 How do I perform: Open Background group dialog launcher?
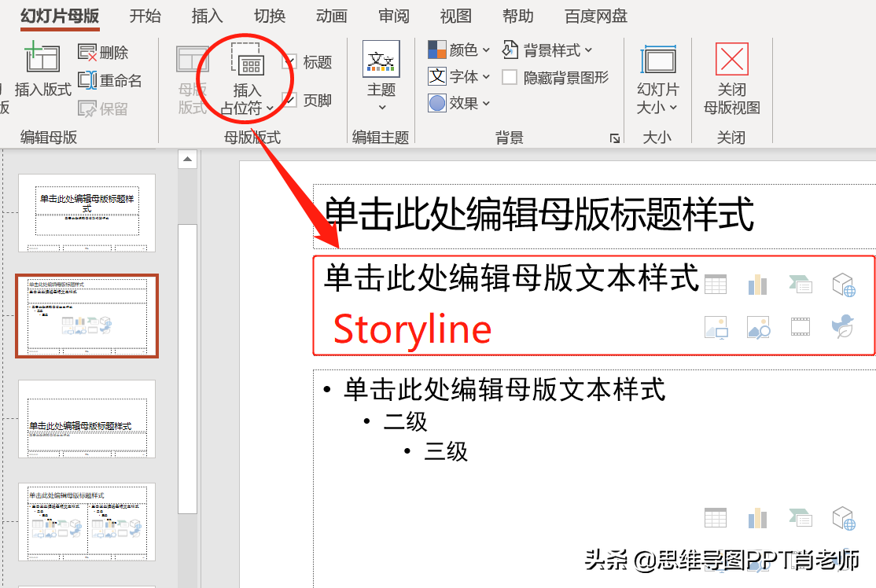pyautogui.click(x=615, y=138)
